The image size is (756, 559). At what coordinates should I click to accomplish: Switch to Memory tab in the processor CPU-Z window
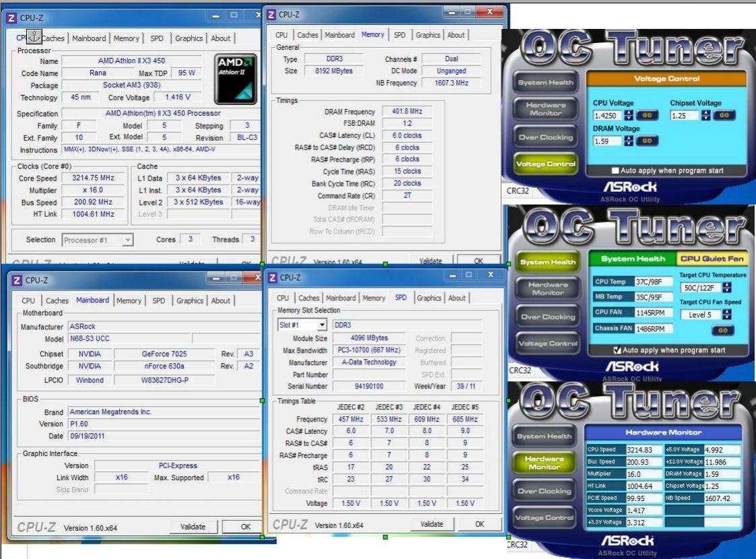(126, 38)
